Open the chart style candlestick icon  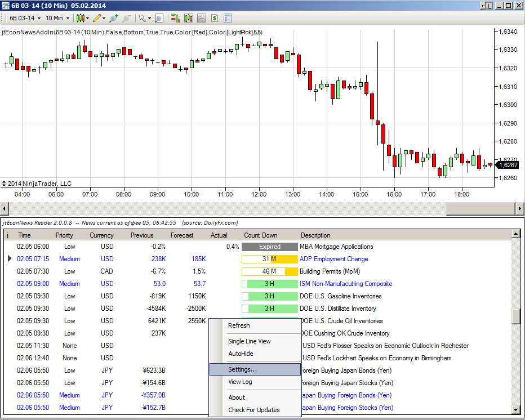point(80,18)
